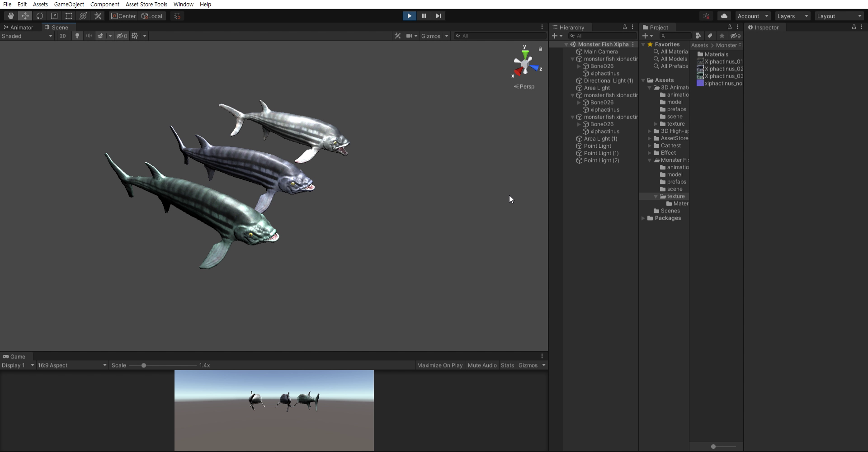Select the Move tool

[25, 16]
